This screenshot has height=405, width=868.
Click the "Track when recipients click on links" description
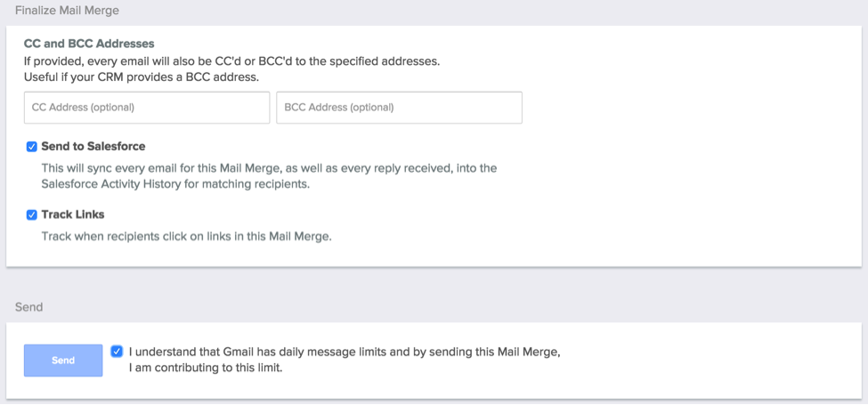187,236
